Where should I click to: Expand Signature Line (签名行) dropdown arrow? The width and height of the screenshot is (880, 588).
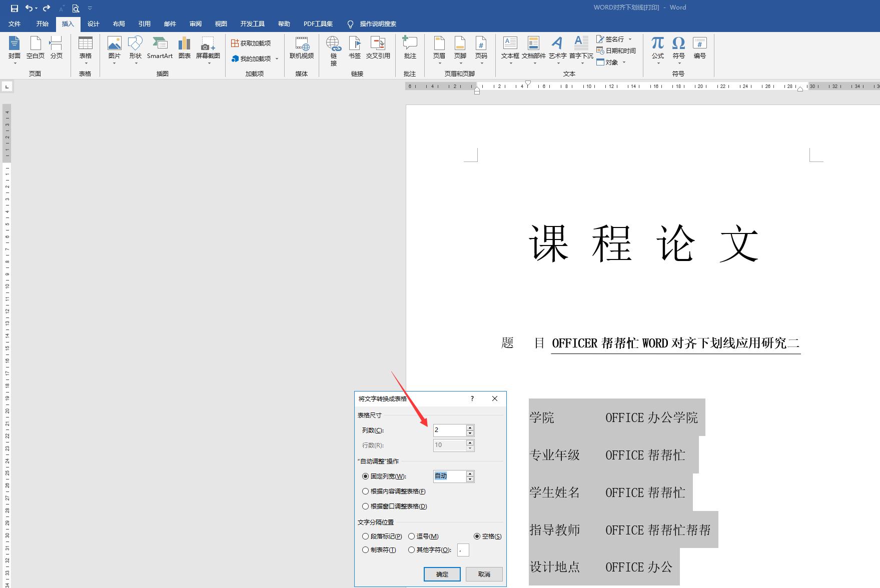tap(630, 39)
